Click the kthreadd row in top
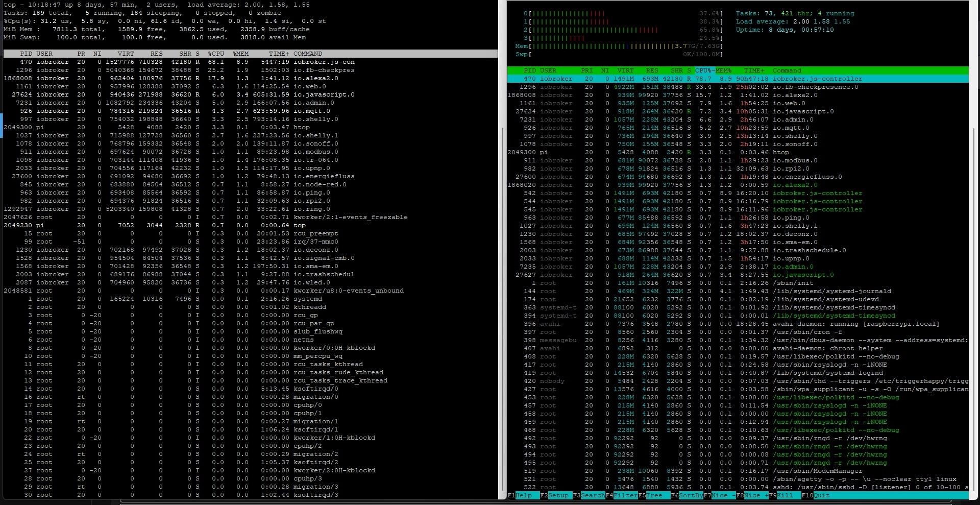The width and height of the screenshot is (980, 505). pyautogui.click(x=250, y=307)
